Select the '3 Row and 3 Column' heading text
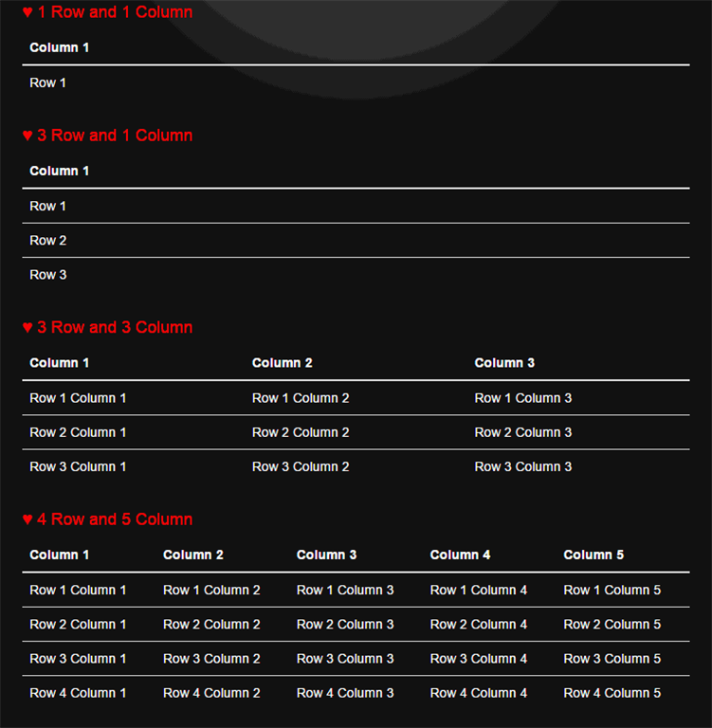Image resolution: width=712 pixels, height=728 pixels. click(115, 327)
